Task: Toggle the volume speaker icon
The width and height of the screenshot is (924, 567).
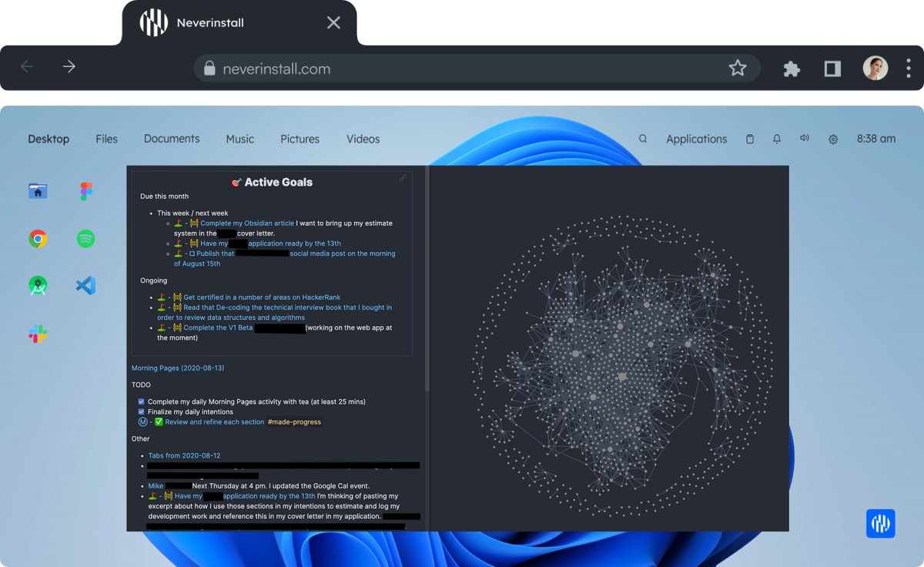Action: click(x=805, y=138)
